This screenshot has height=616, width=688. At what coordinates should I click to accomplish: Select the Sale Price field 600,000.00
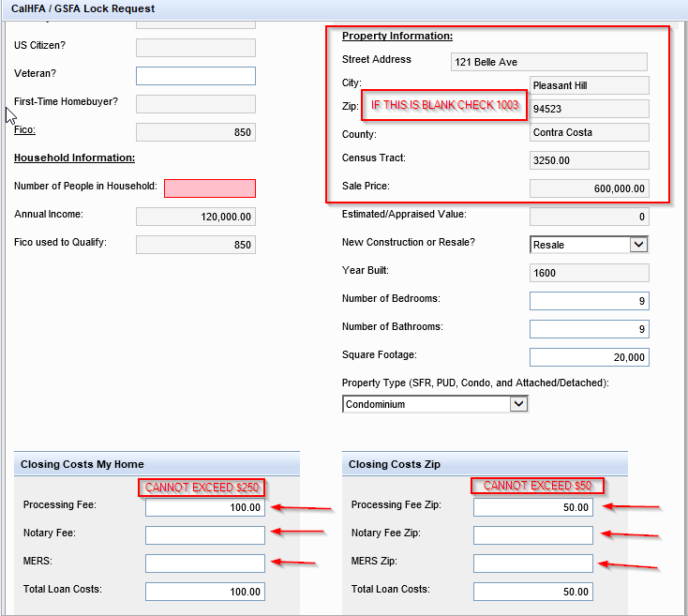click(590, 188)
